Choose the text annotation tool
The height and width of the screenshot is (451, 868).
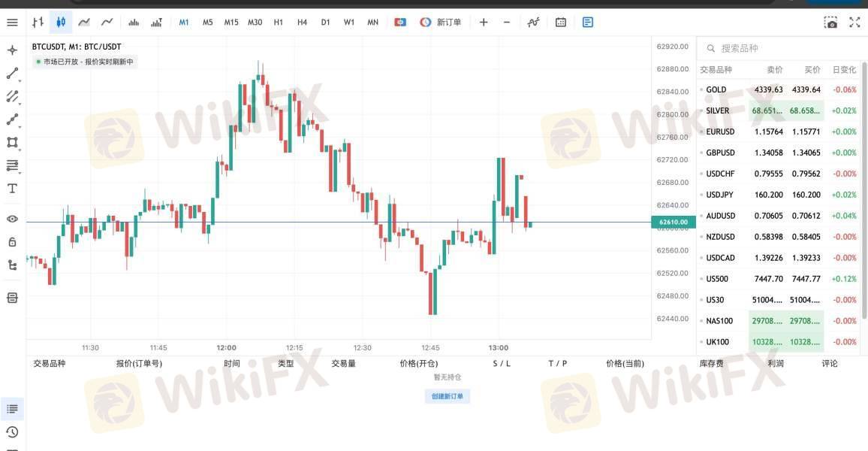12,189
